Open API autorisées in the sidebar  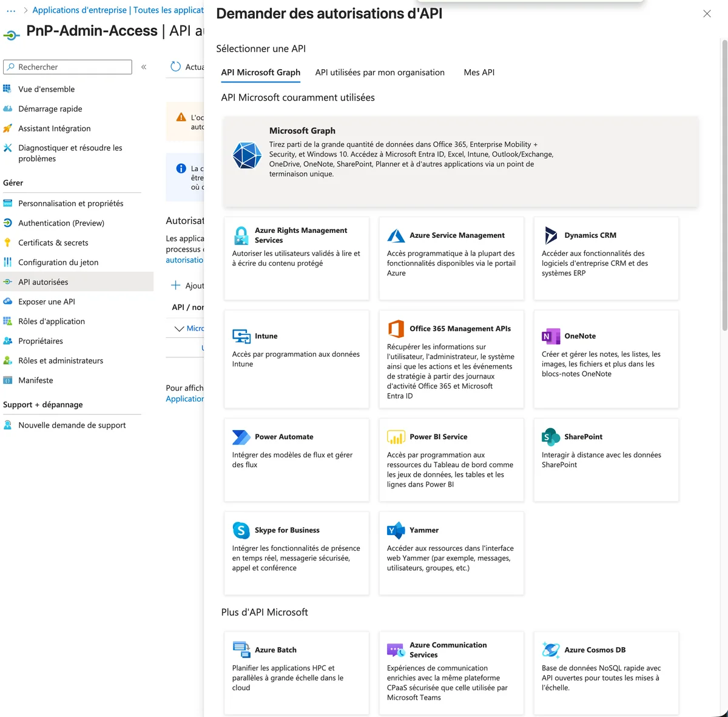click(76, 282)
